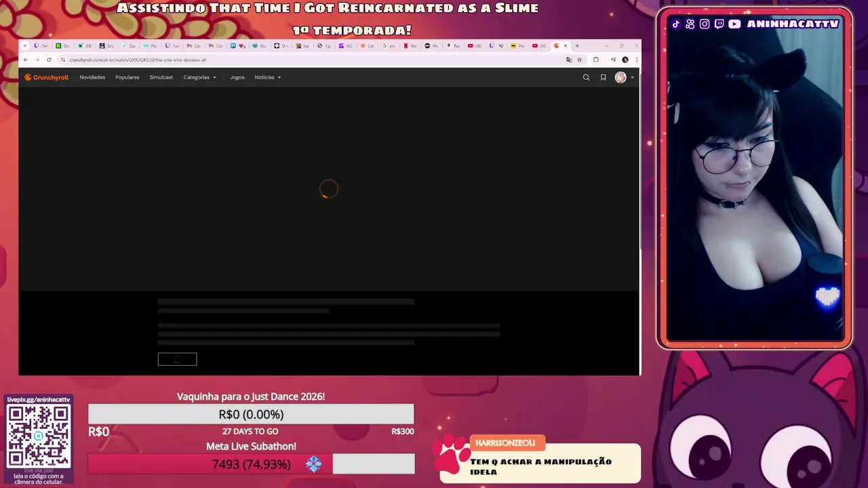Open the Chrome three-dot menu
Viewport: 868px width, 488px height.
click(x=637, y=60)
